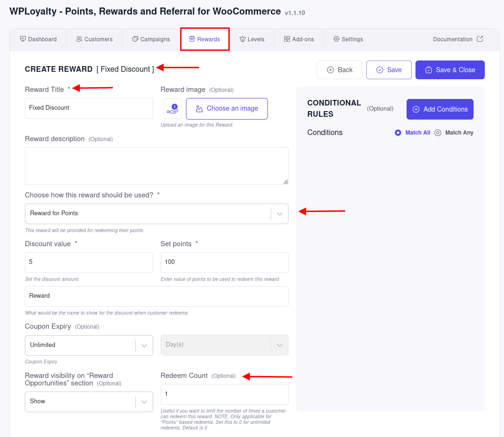This screenshot has height=437, width=504.
Task: Click the version label v1.1.10
Action: click(x=295, y=13)
